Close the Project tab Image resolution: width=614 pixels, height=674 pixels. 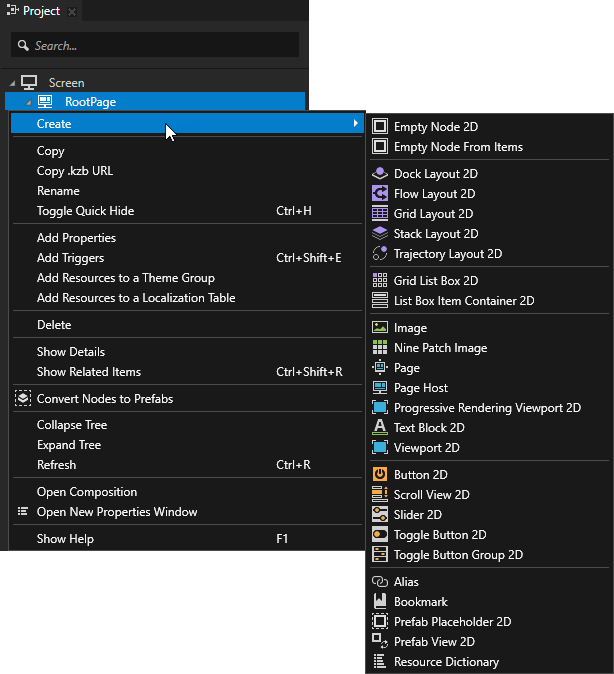(72, 11)
